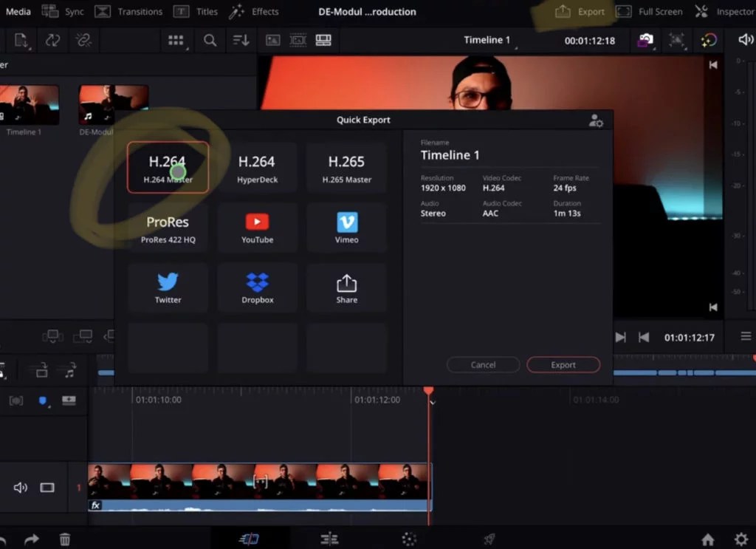Pick the Dropbox export destination

[257, 287]
